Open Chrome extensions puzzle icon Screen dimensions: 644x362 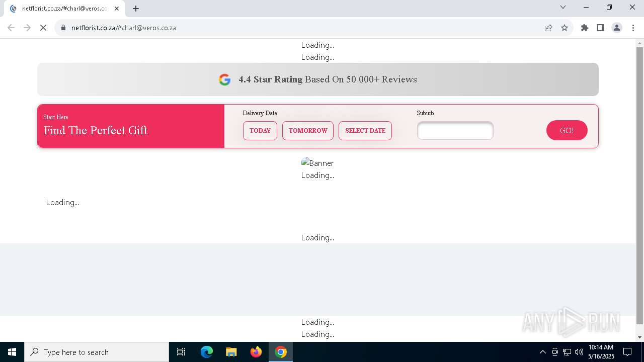[x=585, y=28]
